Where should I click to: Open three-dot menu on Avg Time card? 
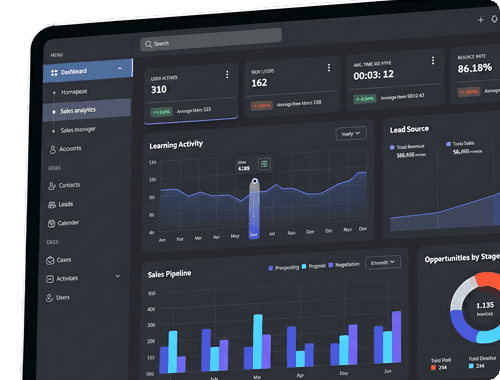coord(433,60)
